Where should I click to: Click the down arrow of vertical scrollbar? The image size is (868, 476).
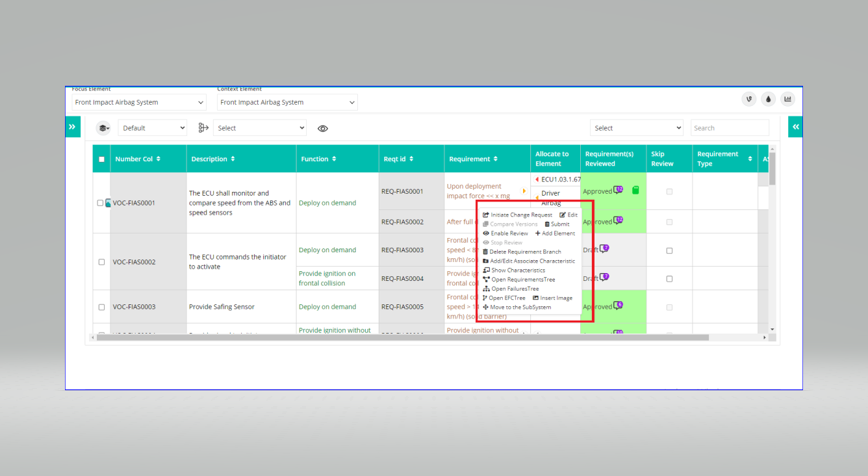[772, 330]
